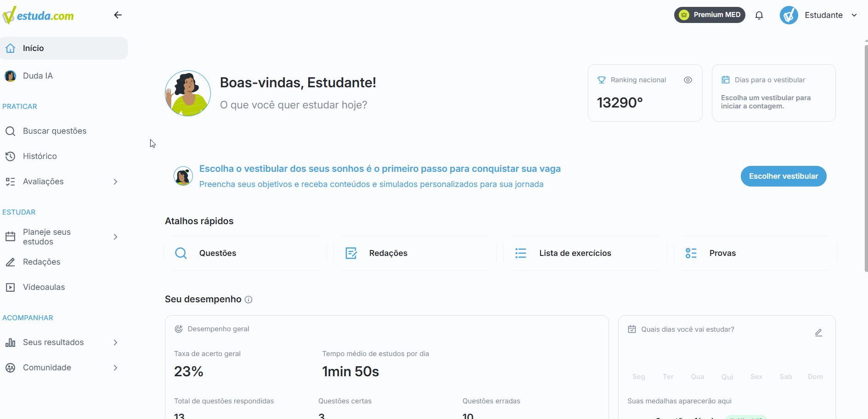Go to Início in sidebar
Viewport: 868px width, 419px height.
click(64, 48)
